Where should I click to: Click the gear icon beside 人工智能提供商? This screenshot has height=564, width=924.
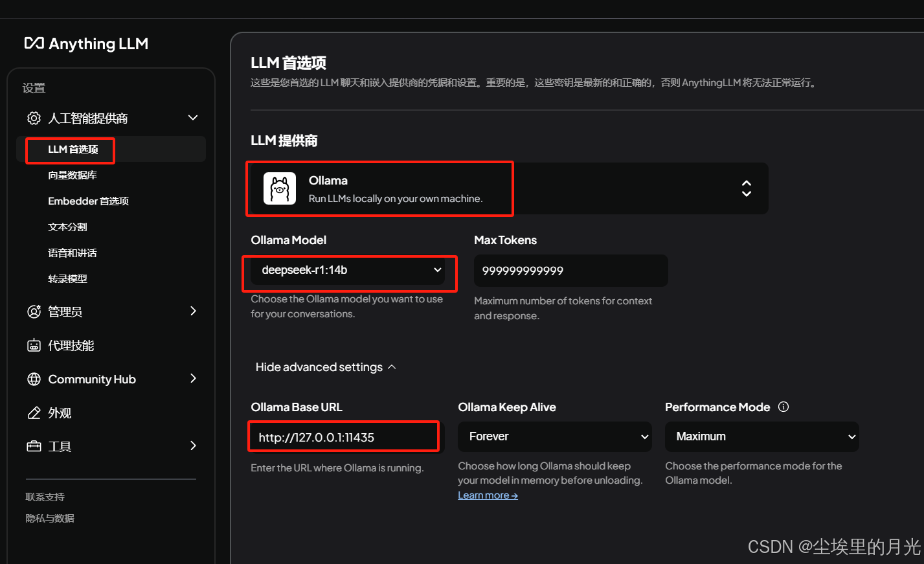pyautogui.click(x=34, y=118)
